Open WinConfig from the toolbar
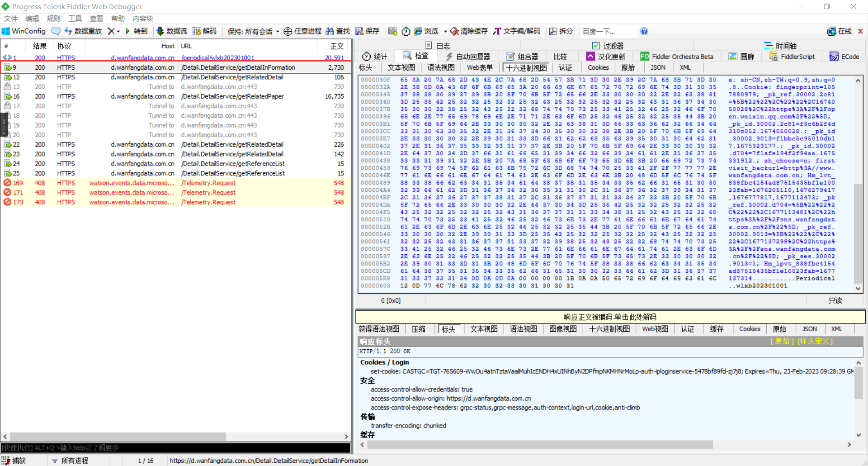 tap(24, 31)
